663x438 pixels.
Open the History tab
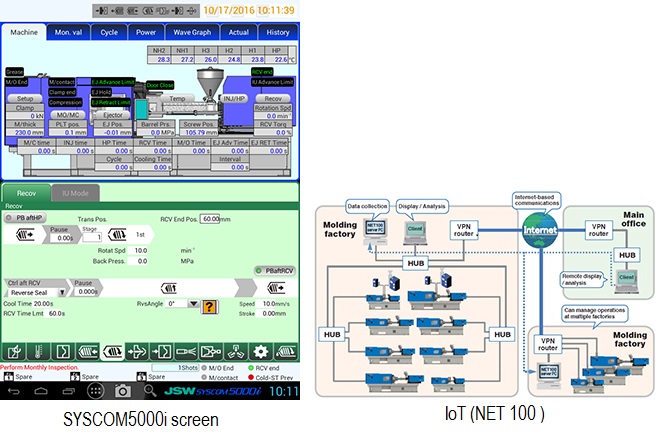click(278, 33)
